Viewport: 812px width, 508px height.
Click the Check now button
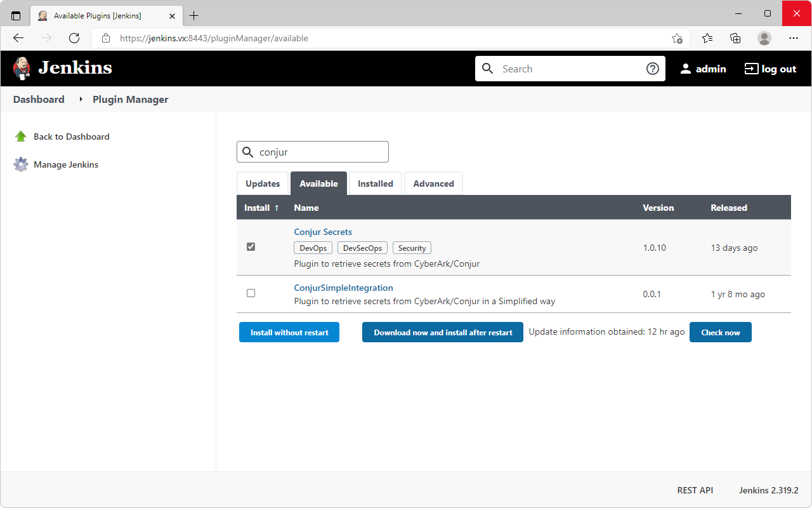coord(721,332)
